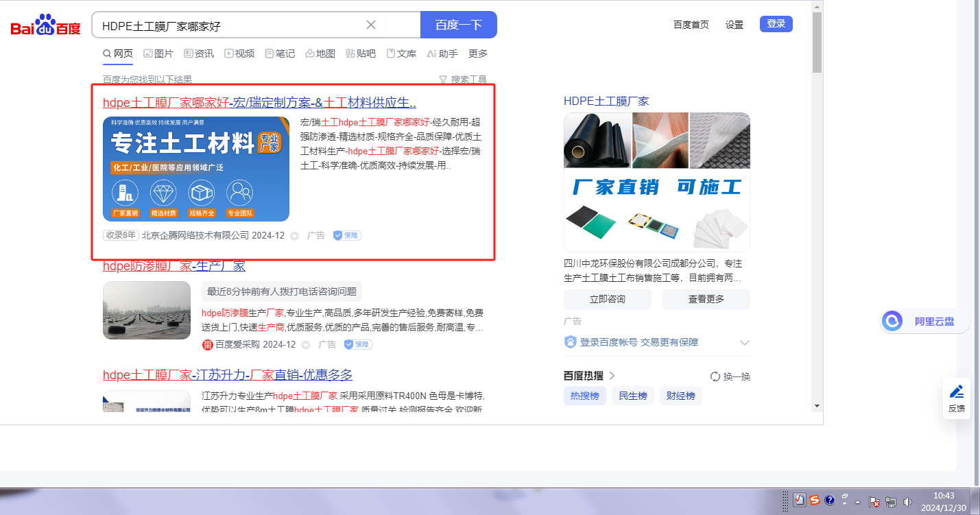Open the Action Center flag icon

point(875,502)
